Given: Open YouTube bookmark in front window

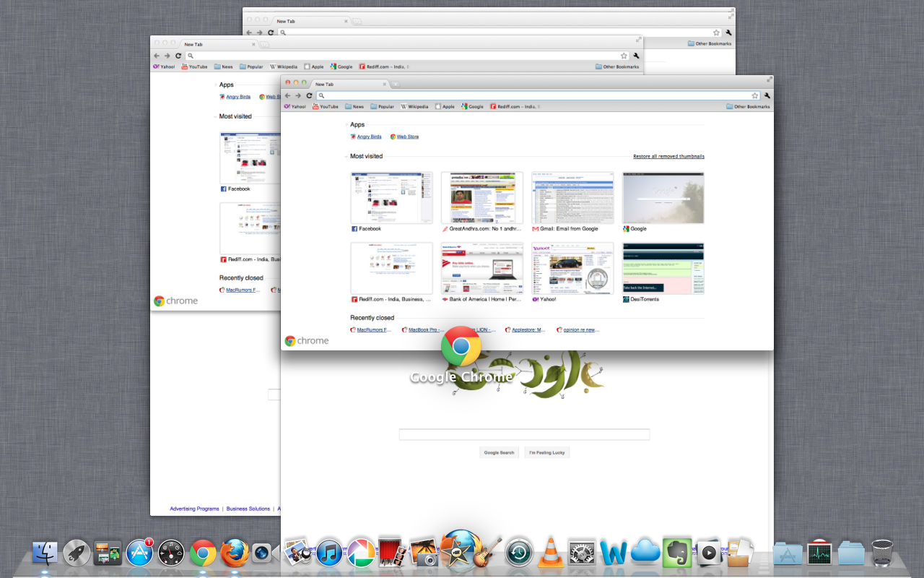Looking at the screenshot, I should point(326,106).
